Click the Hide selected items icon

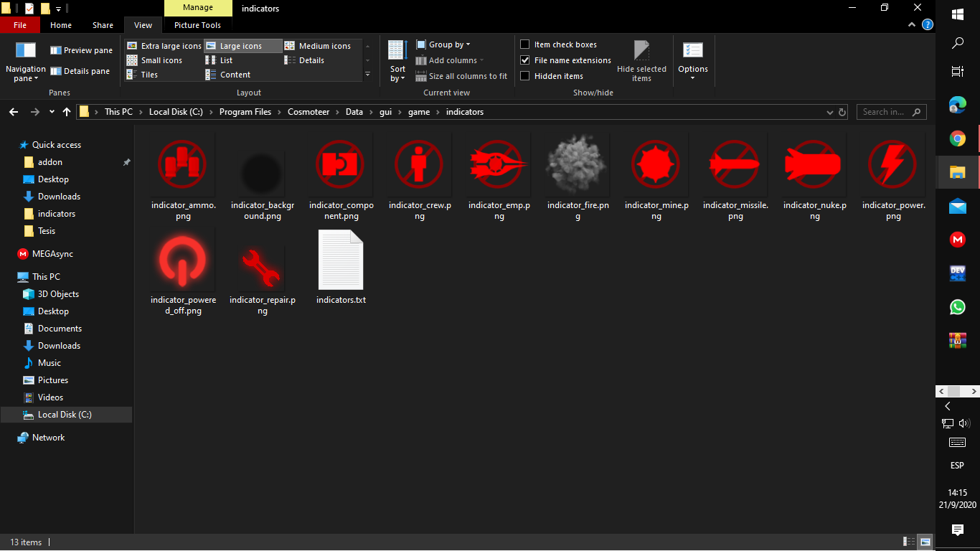641,51
